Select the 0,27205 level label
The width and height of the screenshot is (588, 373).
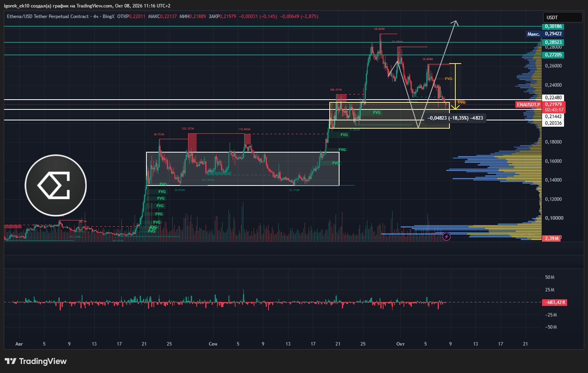(x=553, y=55)
